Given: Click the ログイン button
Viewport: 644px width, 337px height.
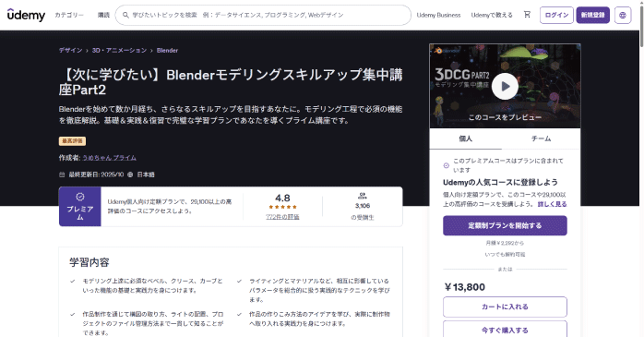Looking at the screenshot, I should click(x=556, y=15).
